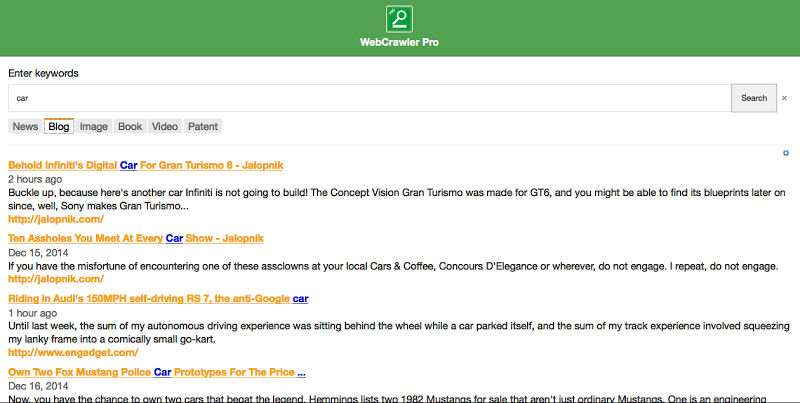The width and height of the screenshot is (800, 403).
Task: Click the 'Until last week, the sum' snippet
Action: [399, 333]
